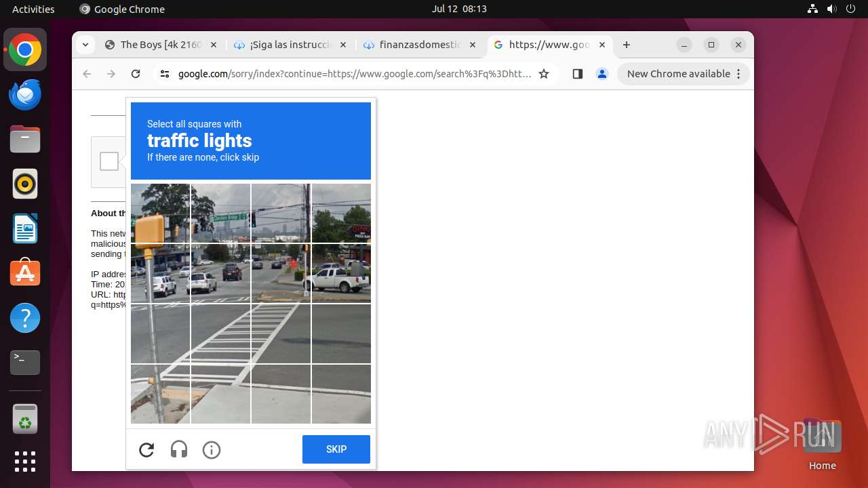Open the clock showing Jul 12 08:13

click(459, 9)
